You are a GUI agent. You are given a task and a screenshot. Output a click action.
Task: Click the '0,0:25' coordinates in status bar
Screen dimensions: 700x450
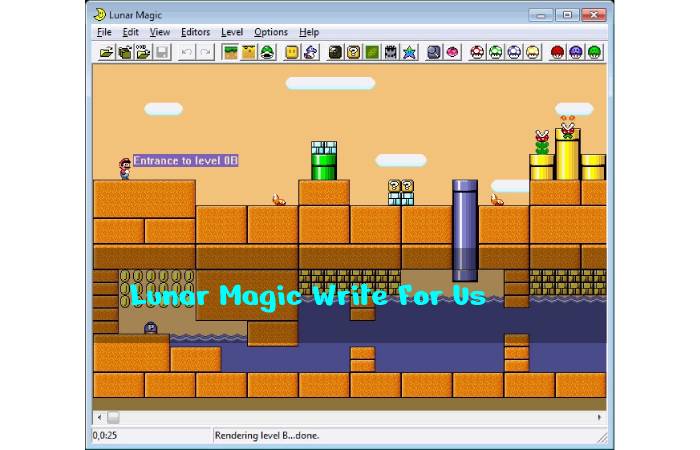point(105,435)
